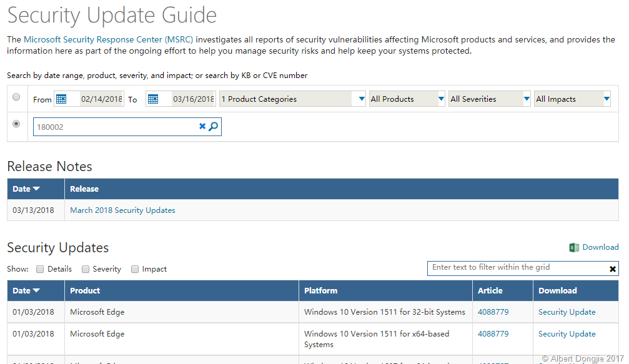Viewport: 629px width, 364px height.
Task: Clear the KB search text with X icon
Action: click(202, 127)
